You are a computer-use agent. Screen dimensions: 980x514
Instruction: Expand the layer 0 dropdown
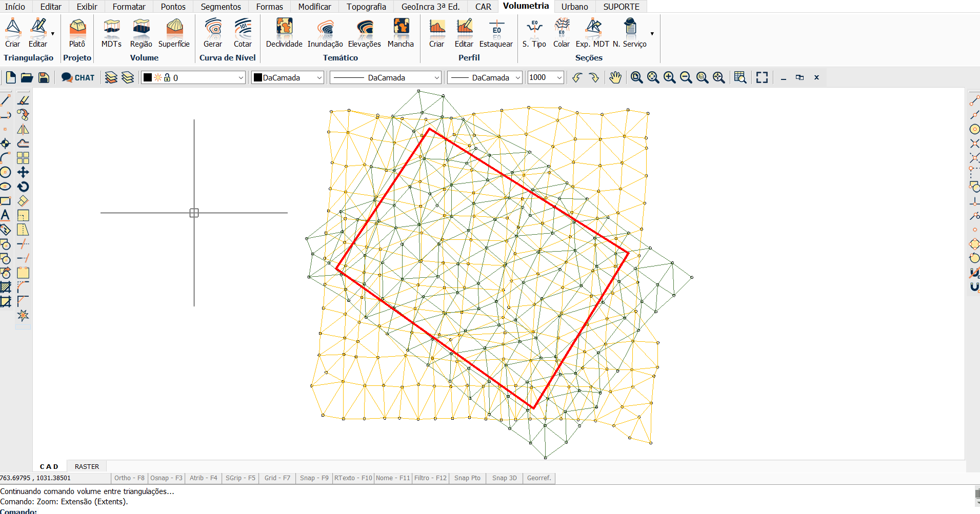[x=241, y=78]
